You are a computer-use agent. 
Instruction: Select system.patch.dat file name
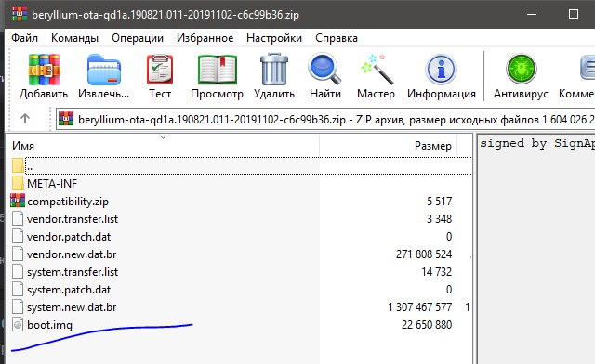69,290
